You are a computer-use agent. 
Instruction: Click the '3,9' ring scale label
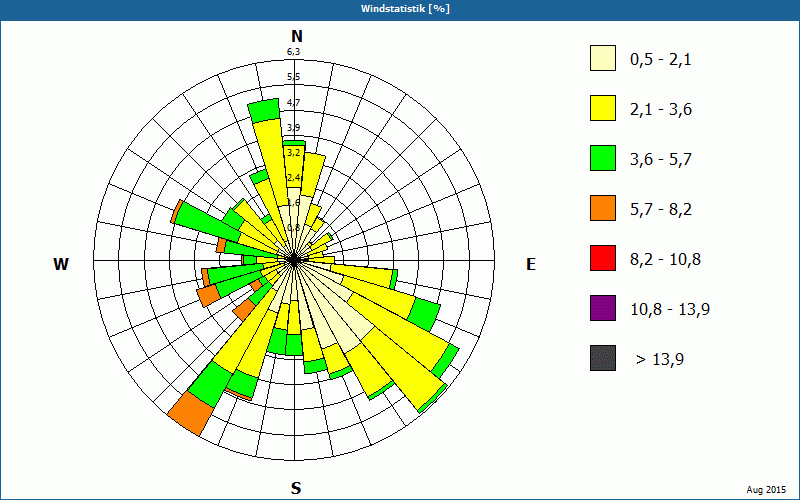tap(293, 128)
